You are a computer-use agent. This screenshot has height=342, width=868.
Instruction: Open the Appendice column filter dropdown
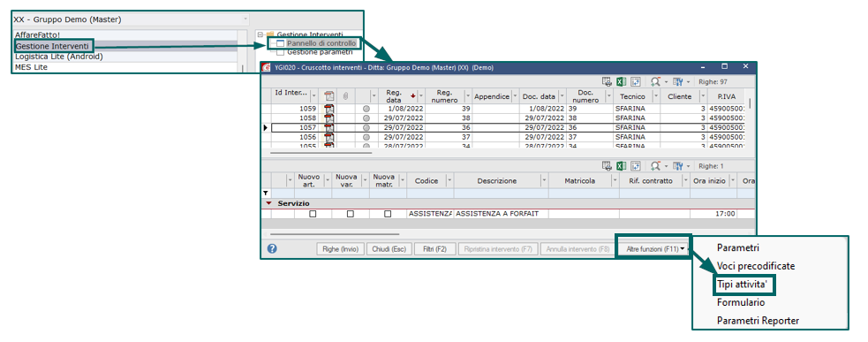[516, 96]
